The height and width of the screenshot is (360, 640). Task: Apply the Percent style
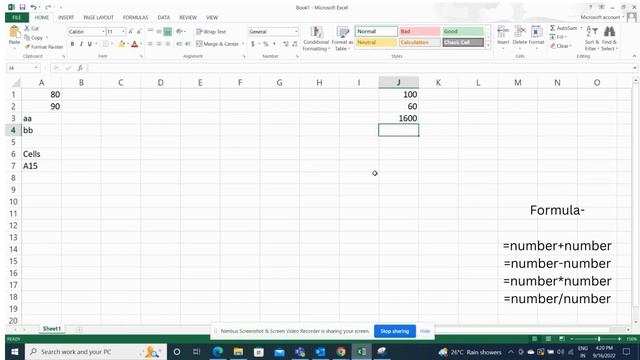tap(266, 44)
